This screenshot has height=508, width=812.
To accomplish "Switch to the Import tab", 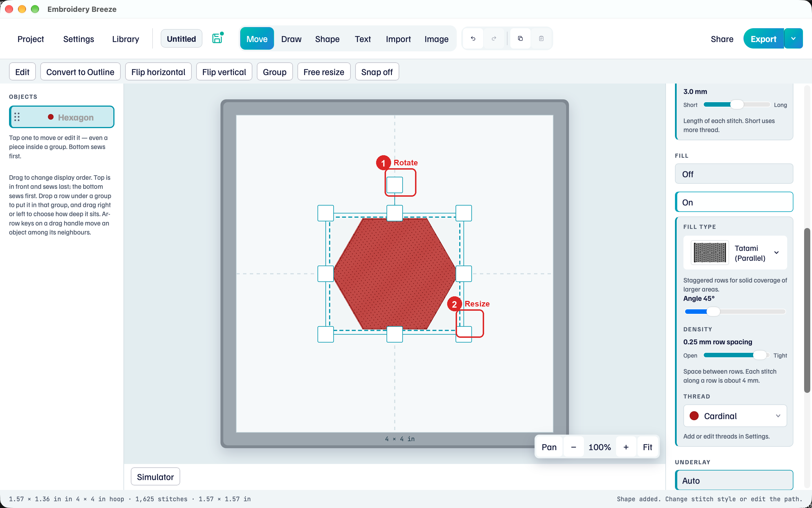I will tap(398, 39).
